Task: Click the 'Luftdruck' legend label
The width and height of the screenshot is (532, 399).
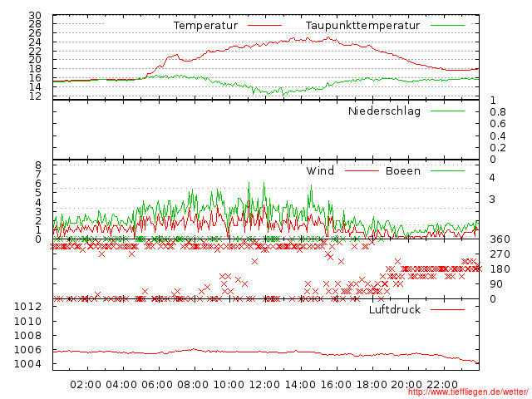Action: (395, 309)
